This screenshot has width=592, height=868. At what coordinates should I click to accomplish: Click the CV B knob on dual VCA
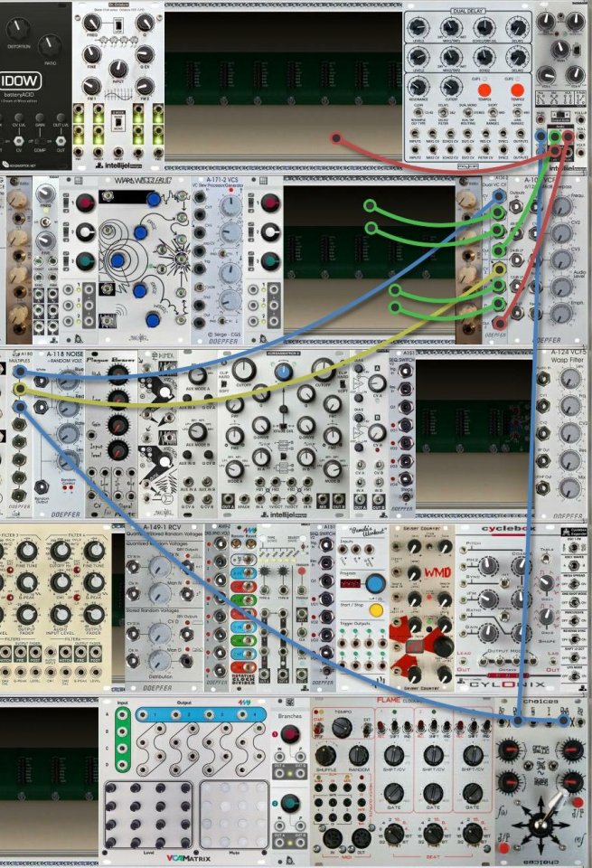(x=377, y=432)
